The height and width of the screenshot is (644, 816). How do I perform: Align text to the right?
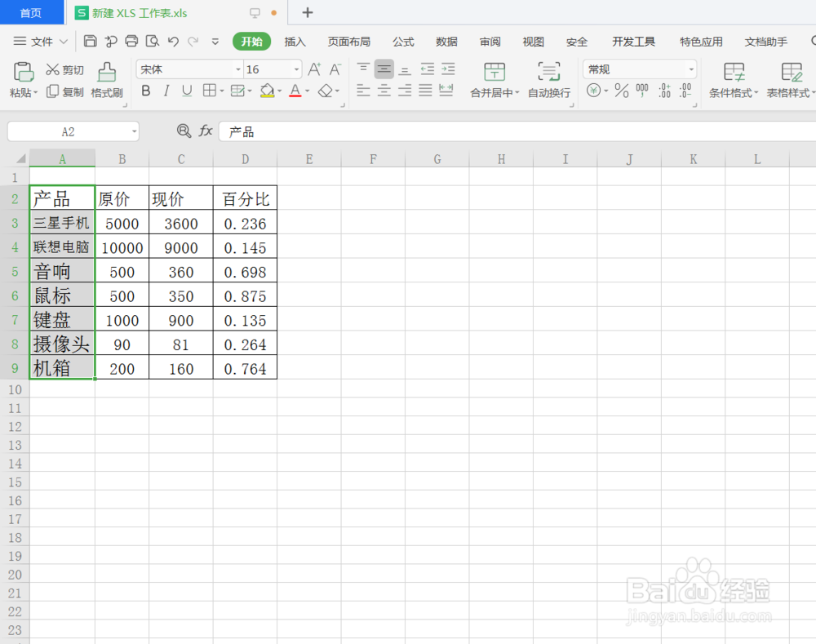(x=405, y=91)
